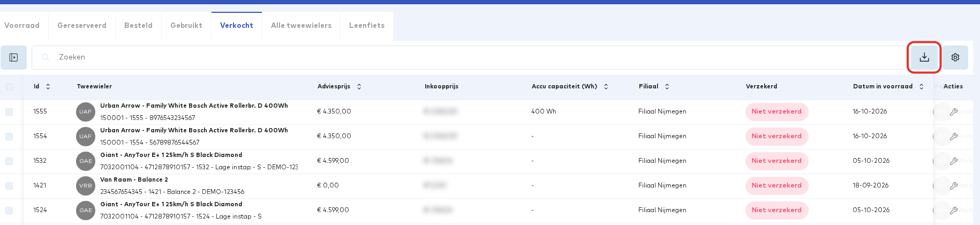Click Id value 1532
The image size is (980, 225).
(x=40, y=161)
